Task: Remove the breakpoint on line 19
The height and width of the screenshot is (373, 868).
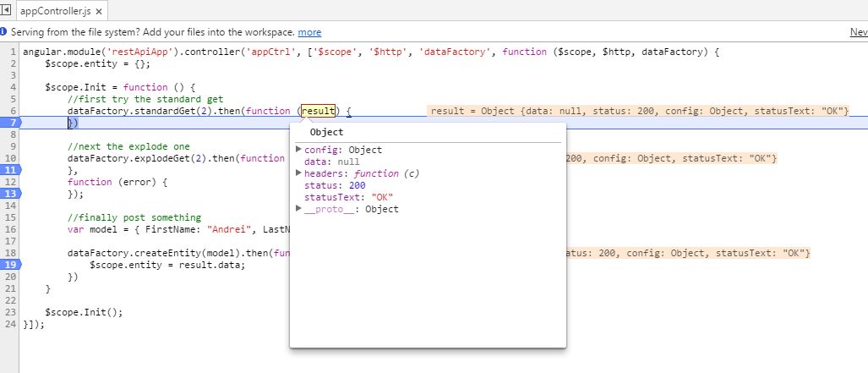Action: (10, 265)
